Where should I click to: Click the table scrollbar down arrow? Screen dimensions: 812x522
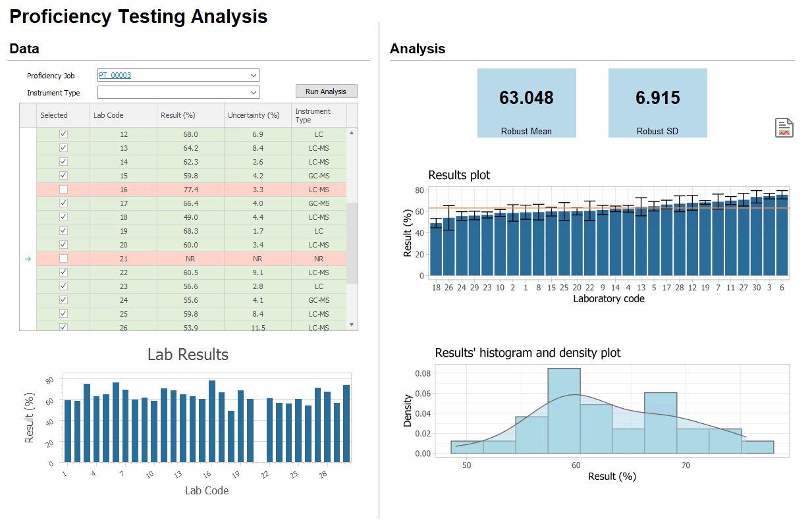(352, 325)
